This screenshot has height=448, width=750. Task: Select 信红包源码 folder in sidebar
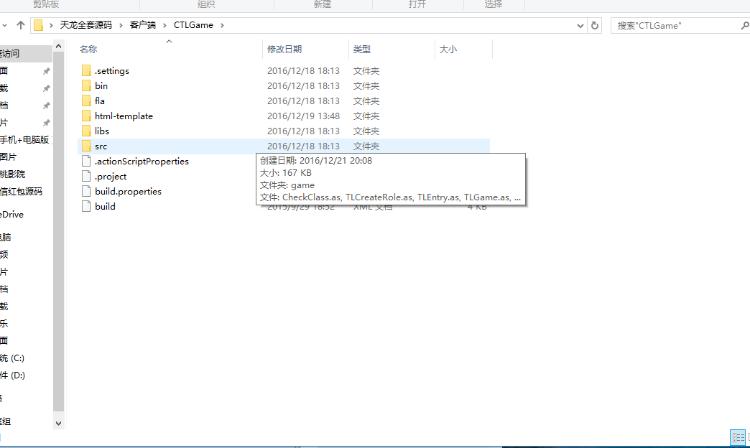tap(21, 192)
